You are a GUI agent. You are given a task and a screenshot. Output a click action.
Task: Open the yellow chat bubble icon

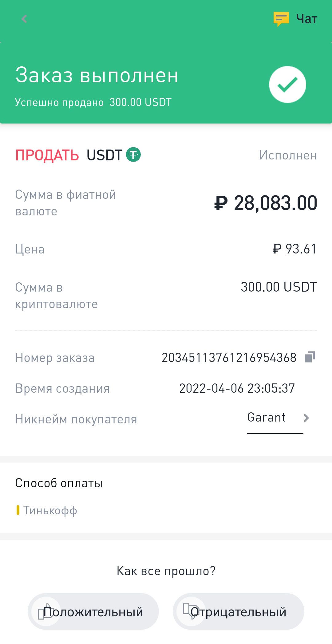click(281, 19)
